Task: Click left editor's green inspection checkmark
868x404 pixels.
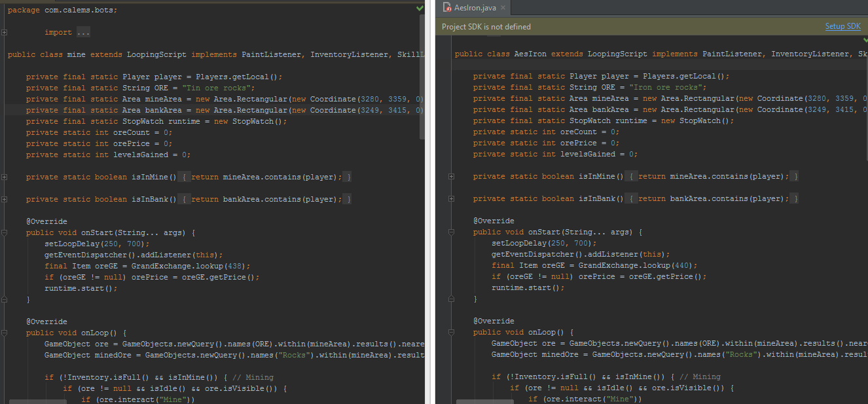Action: tap(420, 9)
